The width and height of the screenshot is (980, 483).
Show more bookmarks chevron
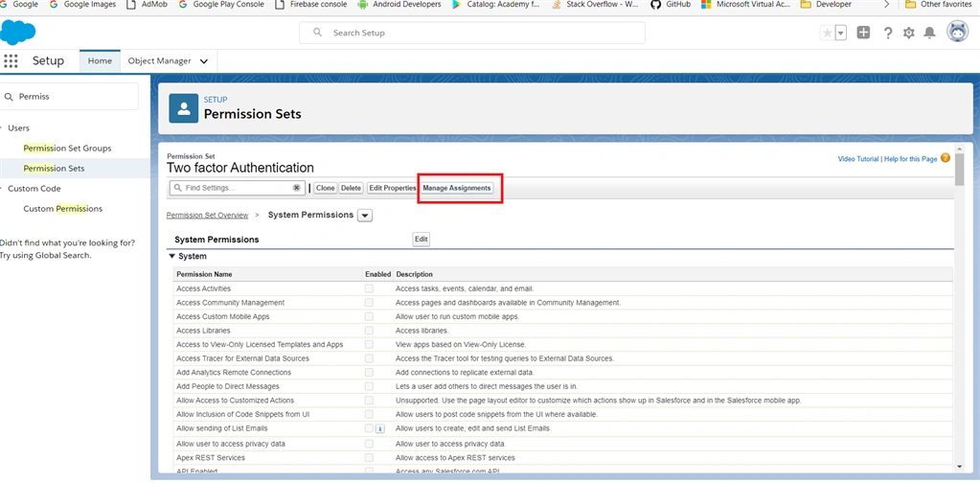[x=886, y=5]
